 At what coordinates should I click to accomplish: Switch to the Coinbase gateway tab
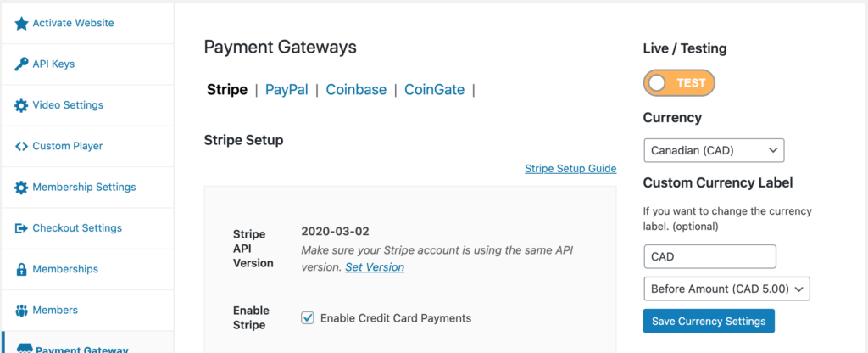pos(356,90)
